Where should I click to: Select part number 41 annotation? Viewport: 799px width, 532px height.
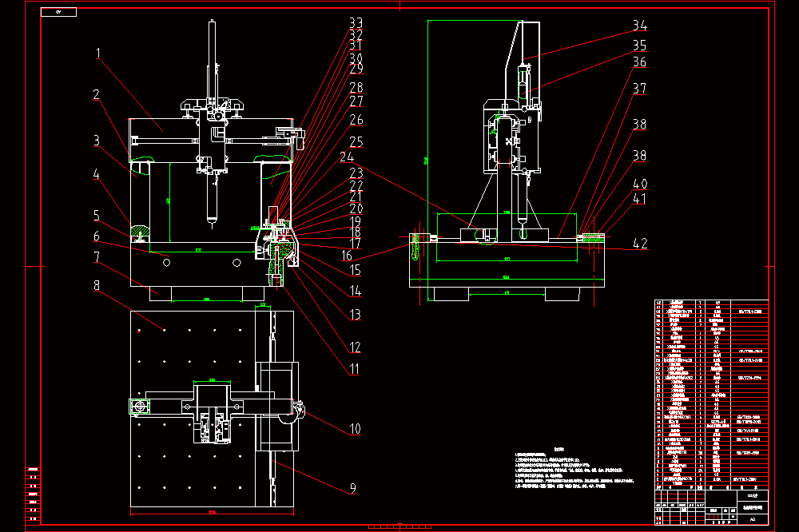pos(640,199)
